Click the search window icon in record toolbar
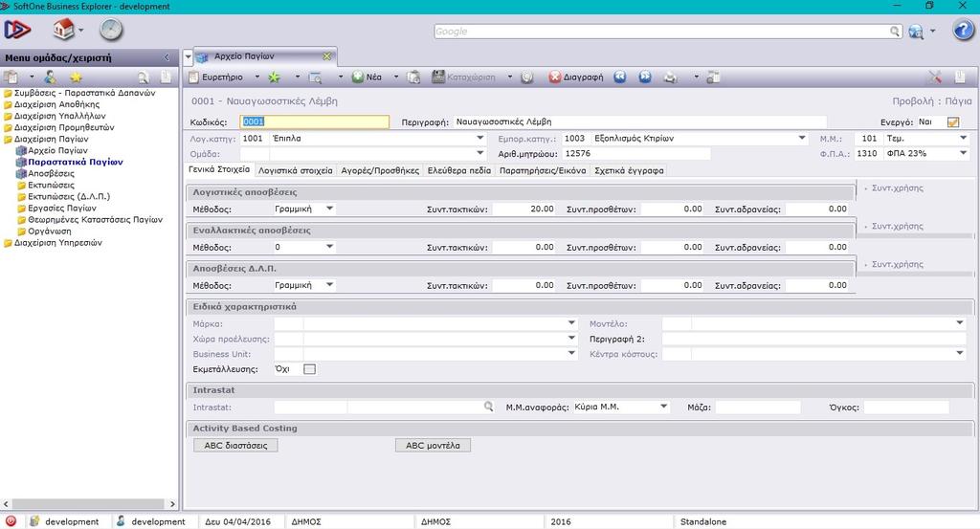The width and height of the screenshot is (980, 529). click(316, 77)
